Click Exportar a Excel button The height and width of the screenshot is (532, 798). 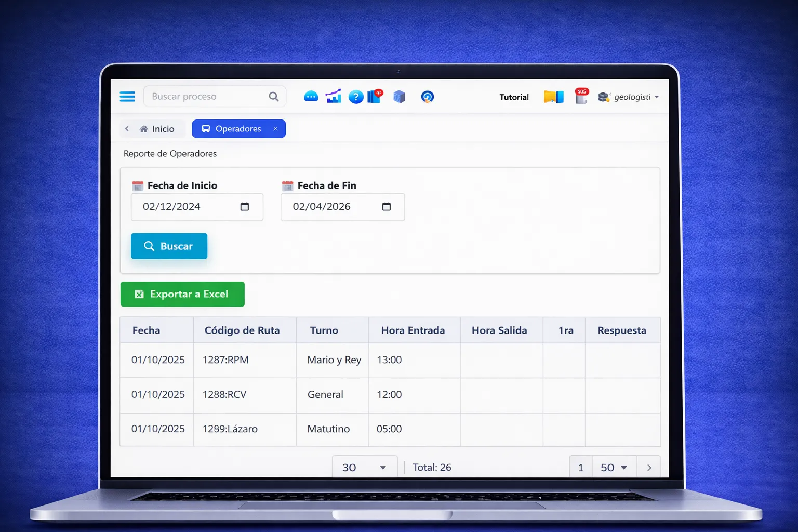coord(182,294)
